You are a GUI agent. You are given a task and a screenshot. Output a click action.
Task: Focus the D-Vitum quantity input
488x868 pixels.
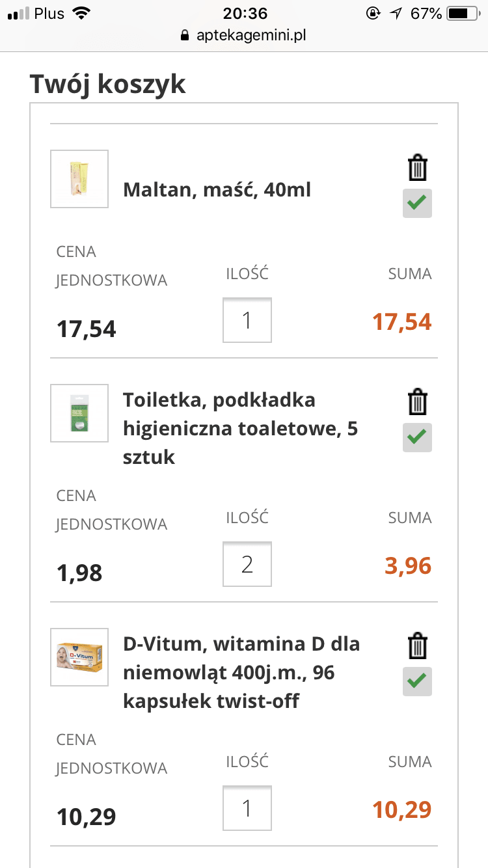[x=247, y=808]
